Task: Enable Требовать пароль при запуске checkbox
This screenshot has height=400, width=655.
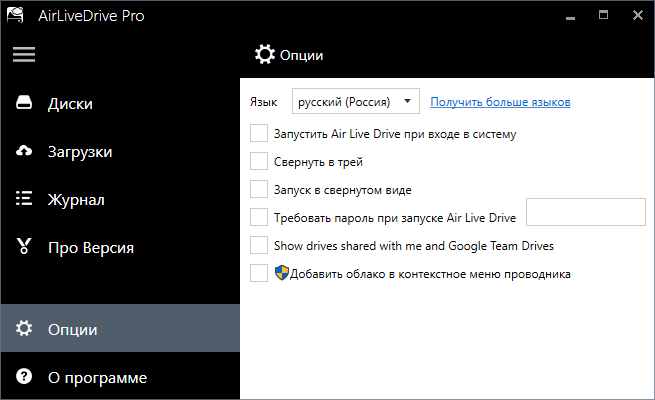Action: [259, 217]
